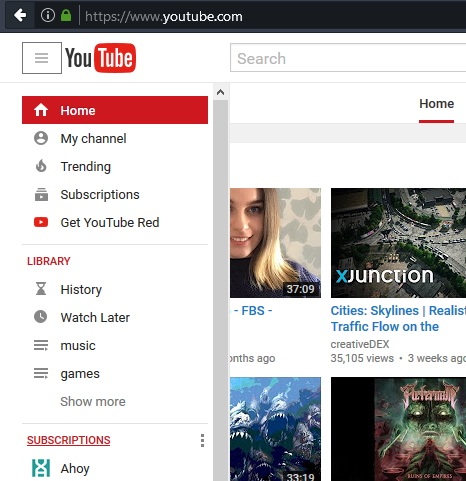
Task: Click the YouTube logo
Action: click(100, 58)
